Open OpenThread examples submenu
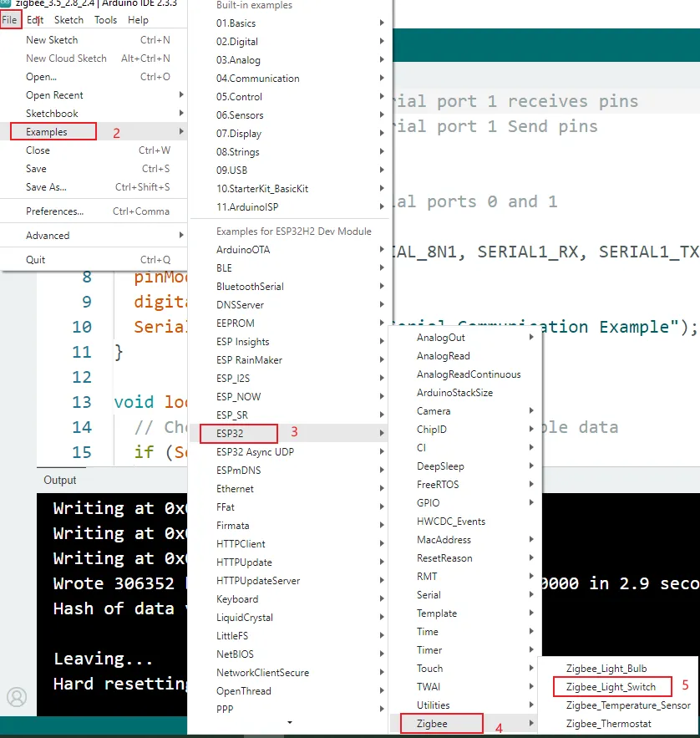Screen dimensions: 700x738 [x=289, y=690]
